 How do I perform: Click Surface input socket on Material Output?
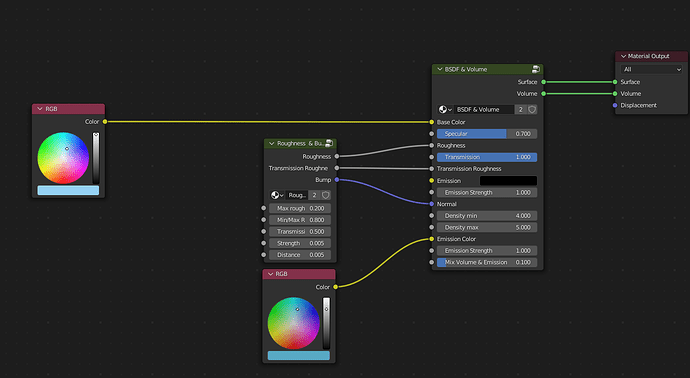pos(615,82)
